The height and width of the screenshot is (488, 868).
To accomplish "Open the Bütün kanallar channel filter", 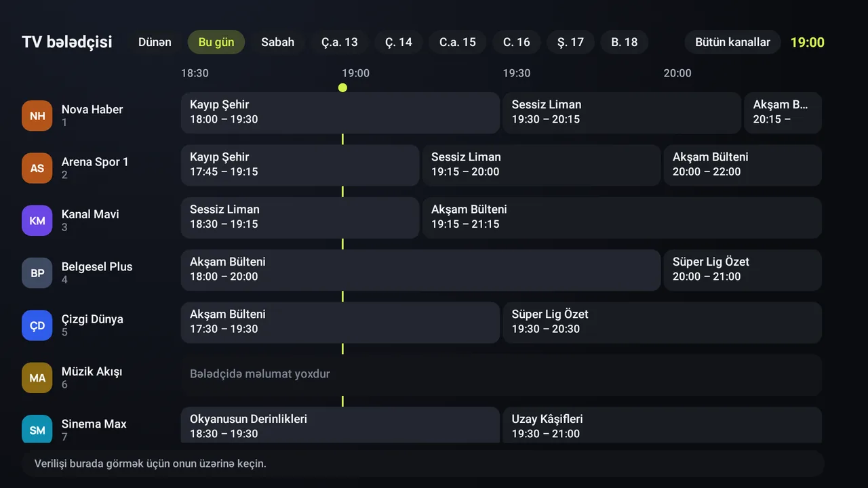I will [733, 42].
